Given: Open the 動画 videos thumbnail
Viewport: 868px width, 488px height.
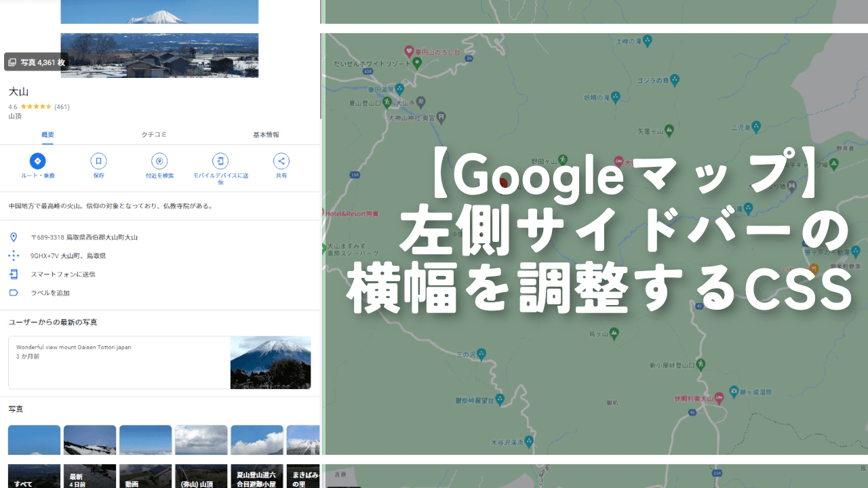Looking at the screenshot, I should (x=145, y=456).
